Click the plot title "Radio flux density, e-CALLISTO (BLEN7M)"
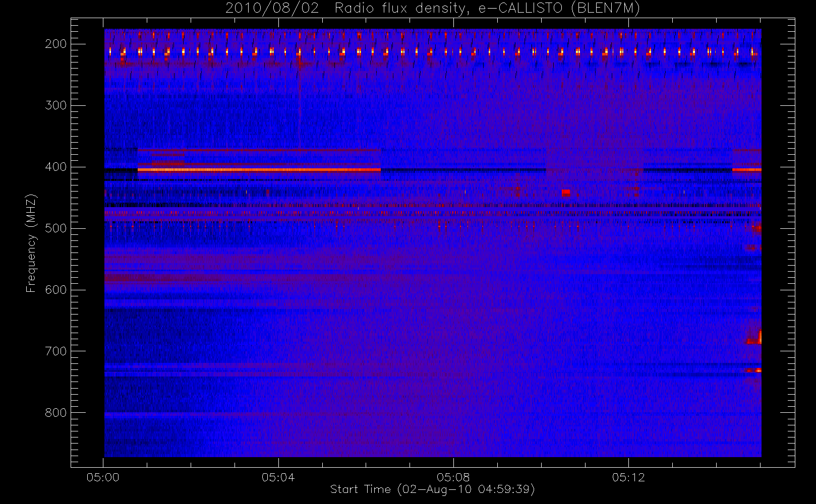 click(x=487, y=8)
